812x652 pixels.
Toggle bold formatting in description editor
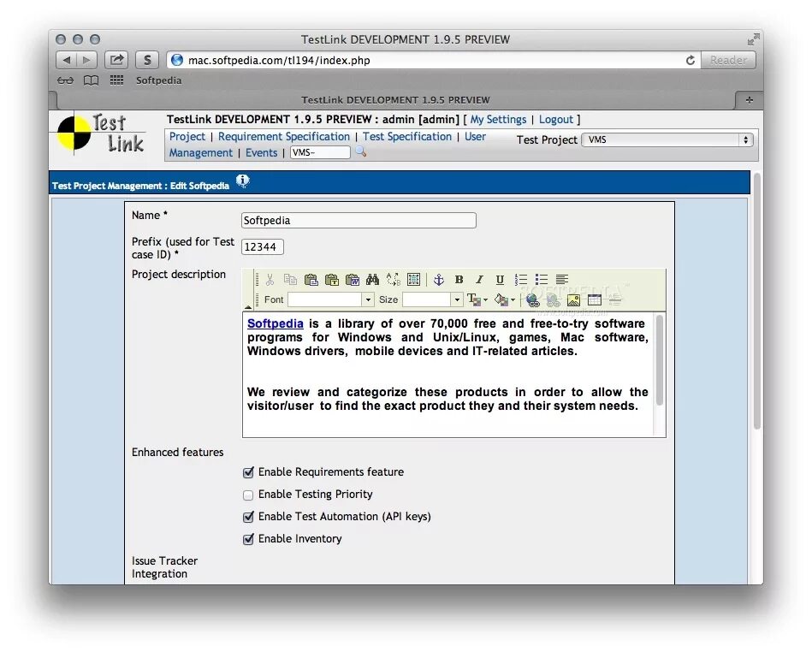[459, 280]
